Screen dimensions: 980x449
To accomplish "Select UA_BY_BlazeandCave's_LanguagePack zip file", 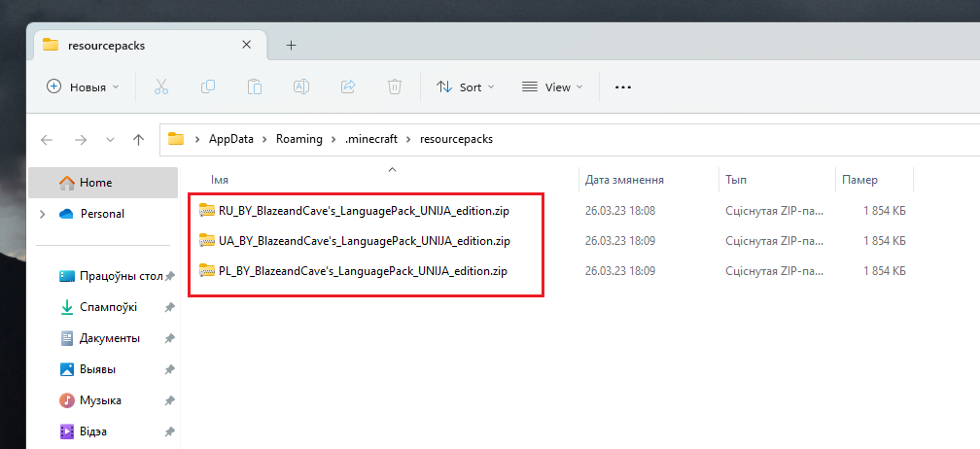I will (365, 240).
